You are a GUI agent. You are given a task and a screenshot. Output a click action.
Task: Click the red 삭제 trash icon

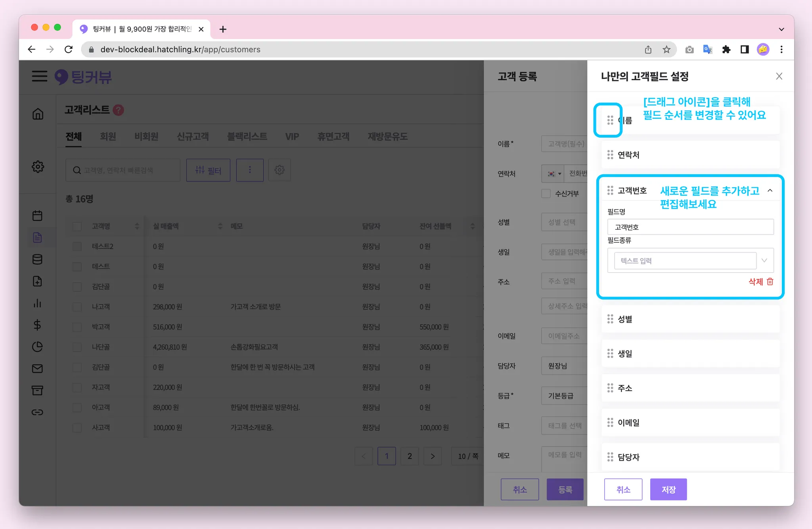(x=770, y=281)
